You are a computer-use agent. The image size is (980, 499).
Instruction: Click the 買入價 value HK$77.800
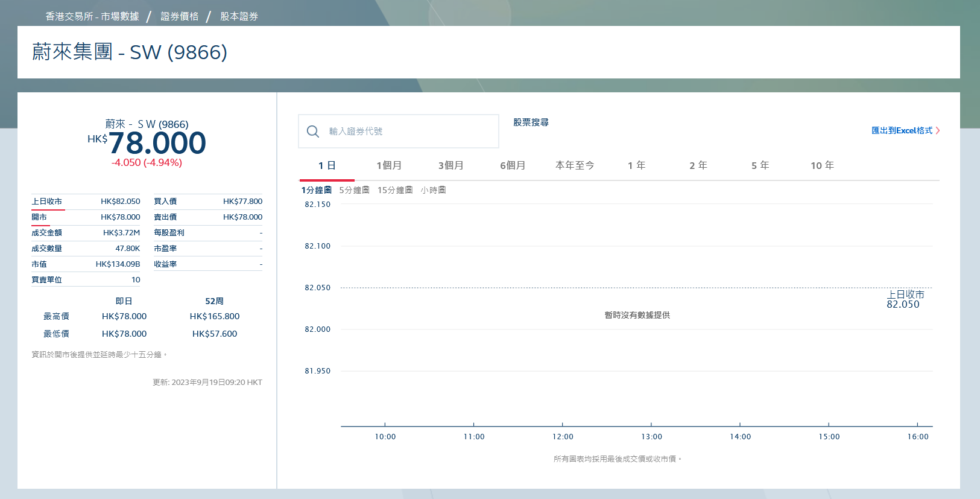point(242,202)
